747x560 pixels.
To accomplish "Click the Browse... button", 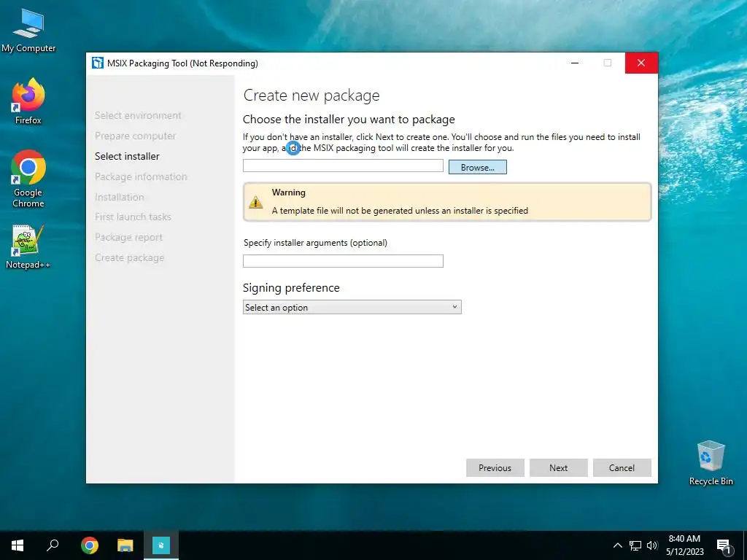I will click(477, 167).
